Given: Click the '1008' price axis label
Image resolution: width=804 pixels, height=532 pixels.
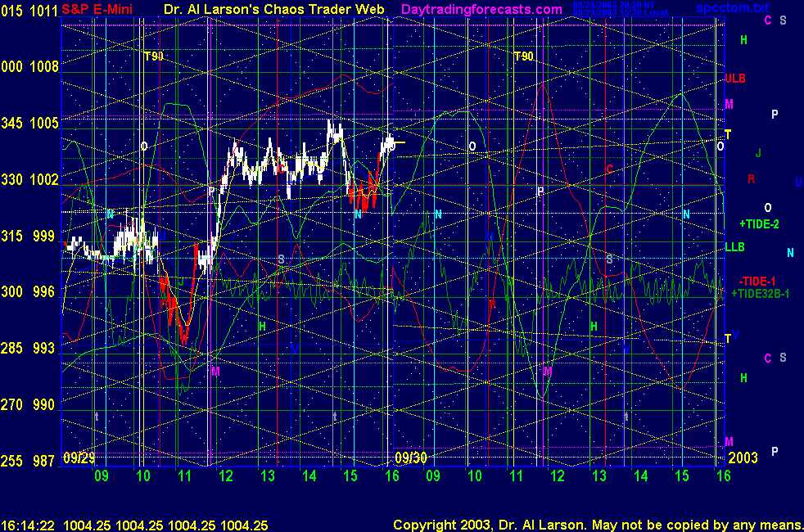Looking at the screenshot, I should [44, 66].
